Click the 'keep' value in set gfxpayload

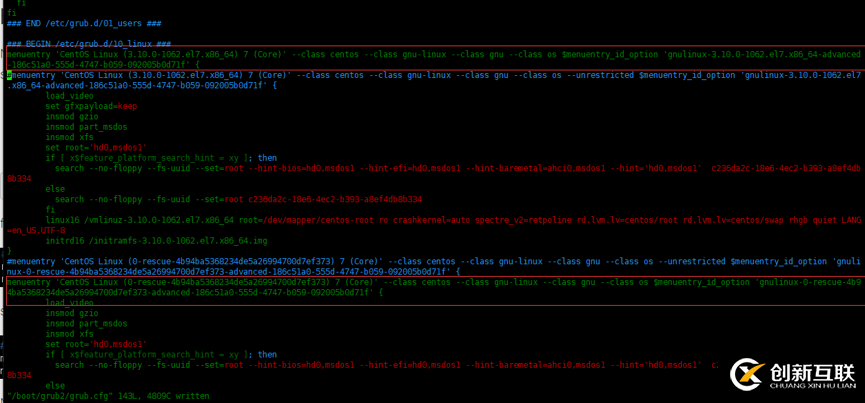[127, 106]
